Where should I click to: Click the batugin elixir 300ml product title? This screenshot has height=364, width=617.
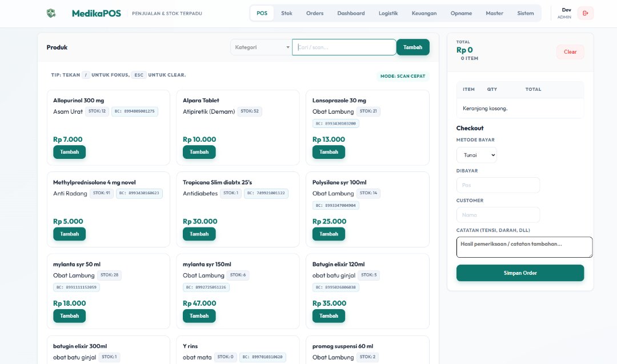click(80, 346)
